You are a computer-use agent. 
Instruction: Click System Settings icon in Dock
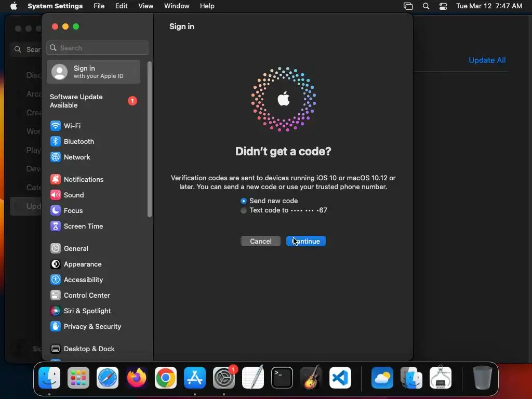point(224,378)
